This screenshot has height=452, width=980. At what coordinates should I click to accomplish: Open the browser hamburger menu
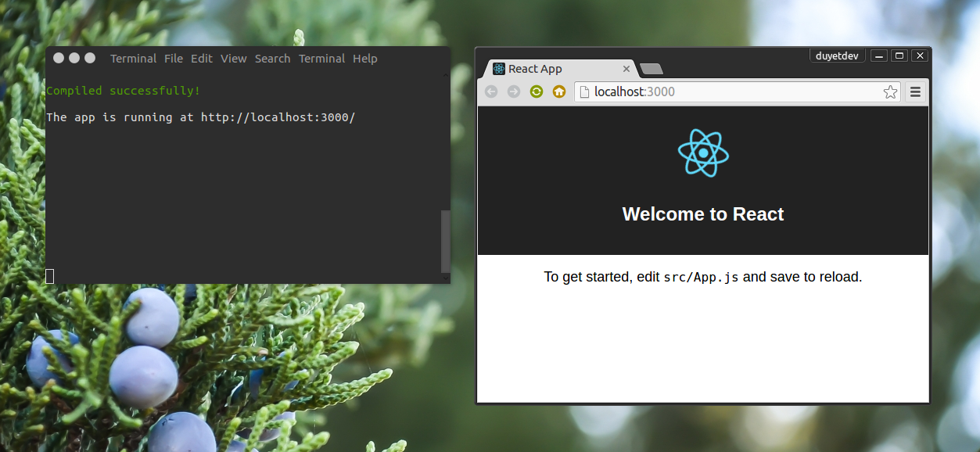(x=915, y=92)
